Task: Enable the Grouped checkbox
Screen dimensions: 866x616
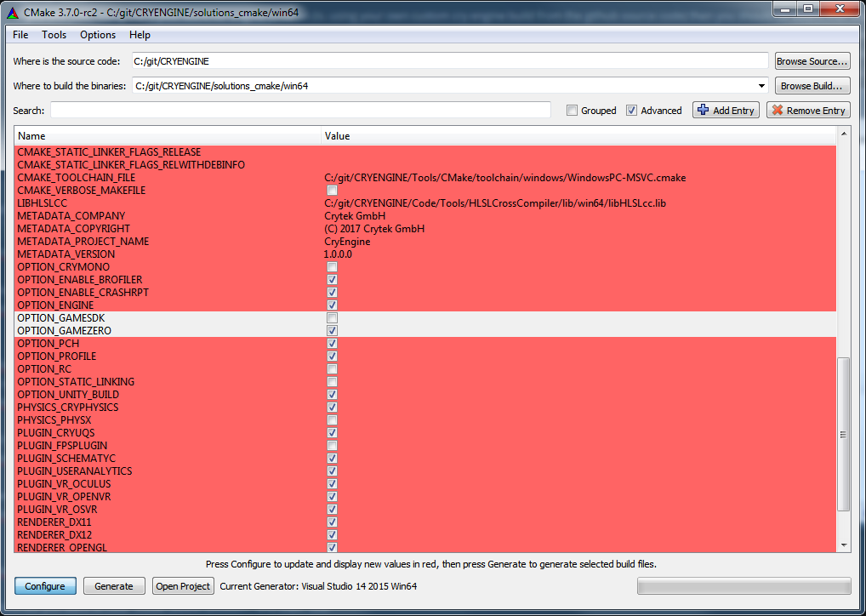Action: 573,111
